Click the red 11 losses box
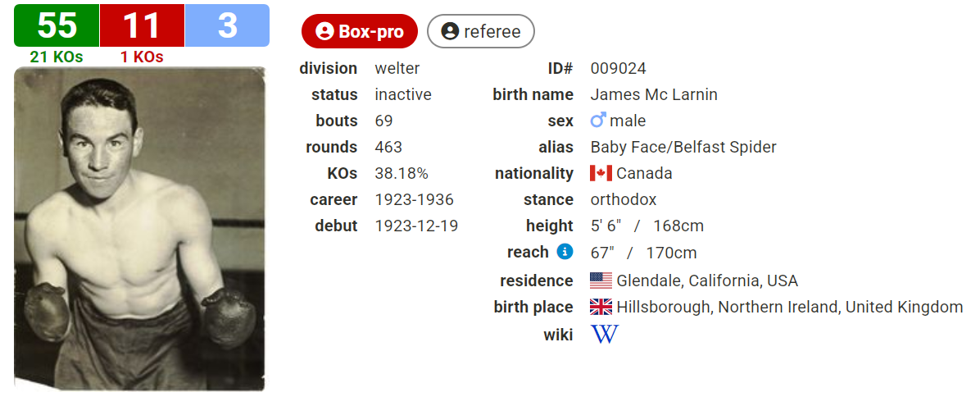Image resolution: width=980 pixels, height=406 pixels. pyautogui.click(x=142, y=25)
